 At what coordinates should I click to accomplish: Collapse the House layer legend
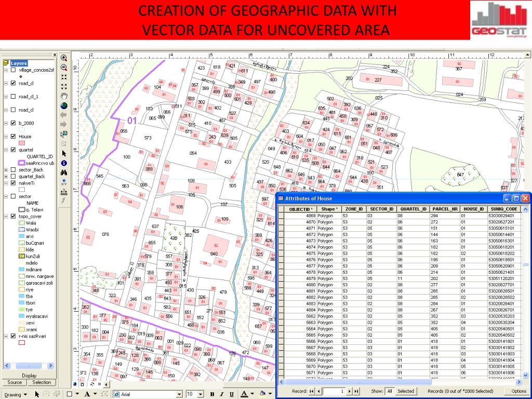[x=6, y=137]
